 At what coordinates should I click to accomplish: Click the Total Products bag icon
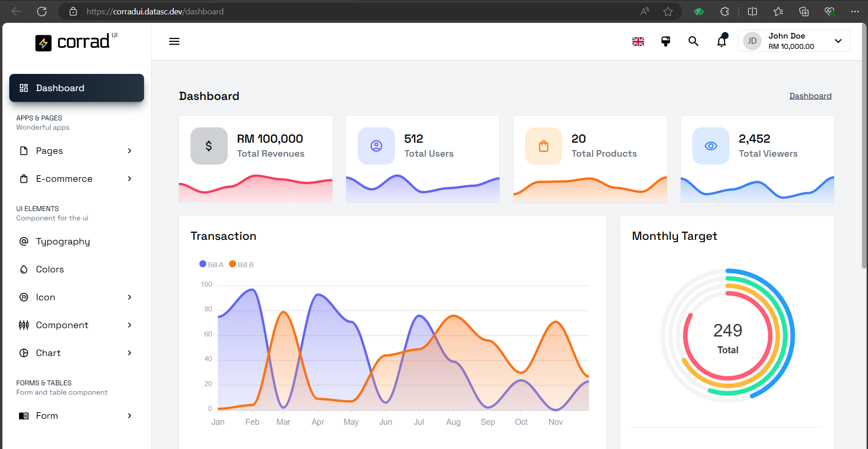click(544, 146)
